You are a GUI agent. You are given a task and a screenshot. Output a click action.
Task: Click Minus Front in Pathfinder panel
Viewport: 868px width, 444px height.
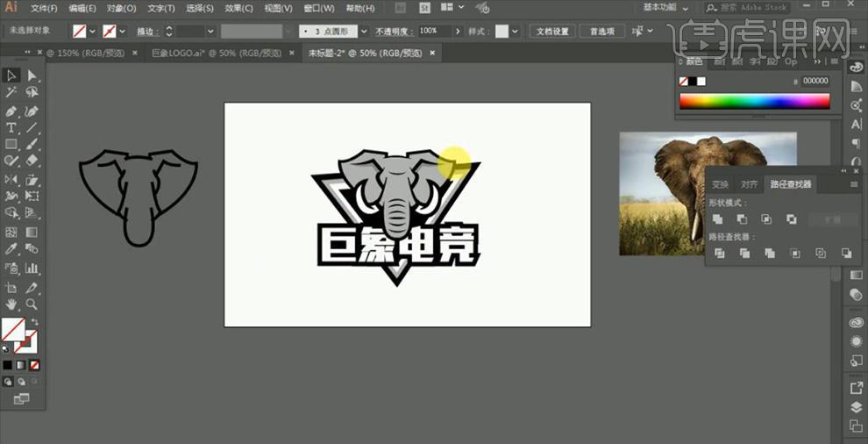tap(742, 219)
